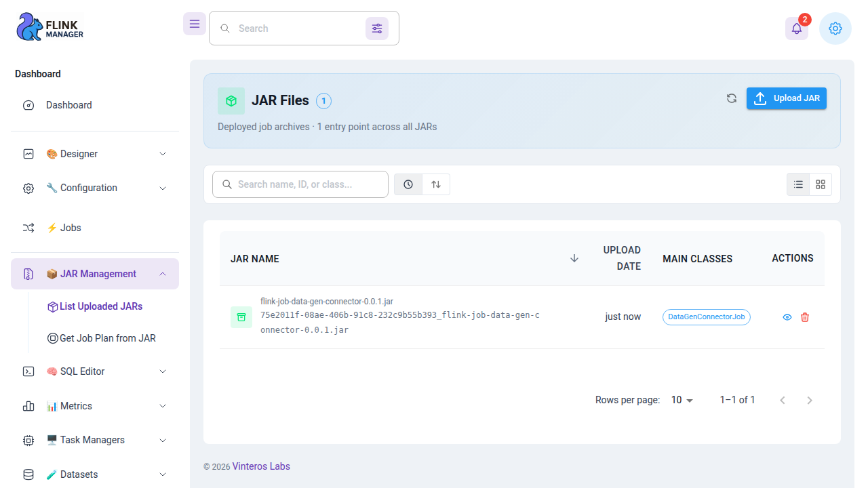This screenshot has width=868, height=488.
Task: Open settings gear in top bar
Action: 835,28
